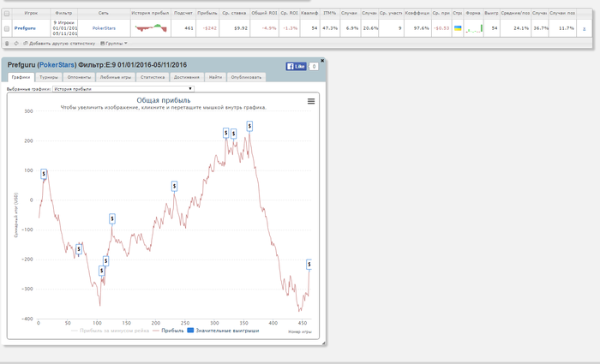The image size is (600, 364).
Task: Click the first $ marker near game 10
Action: pos(44,174)
